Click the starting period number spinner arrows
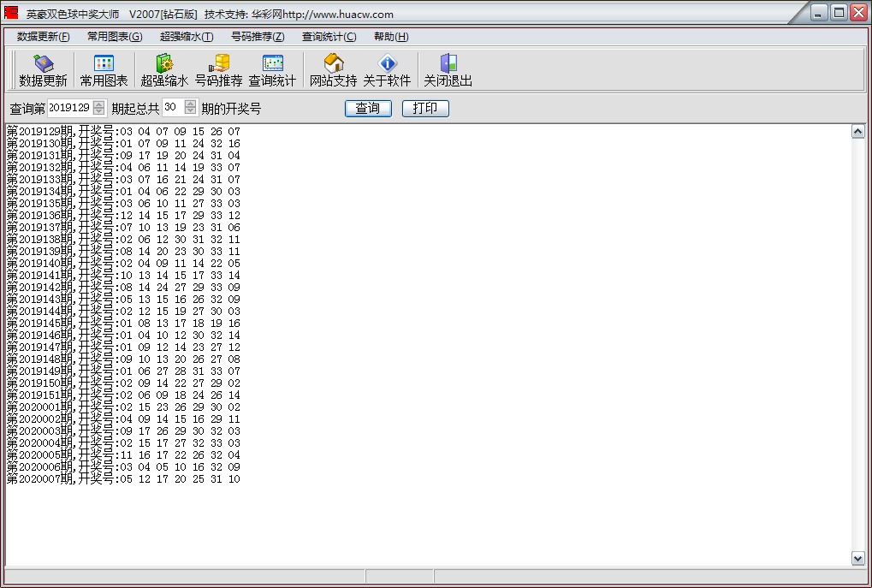 pyautogui.click(x=98, y=108)
